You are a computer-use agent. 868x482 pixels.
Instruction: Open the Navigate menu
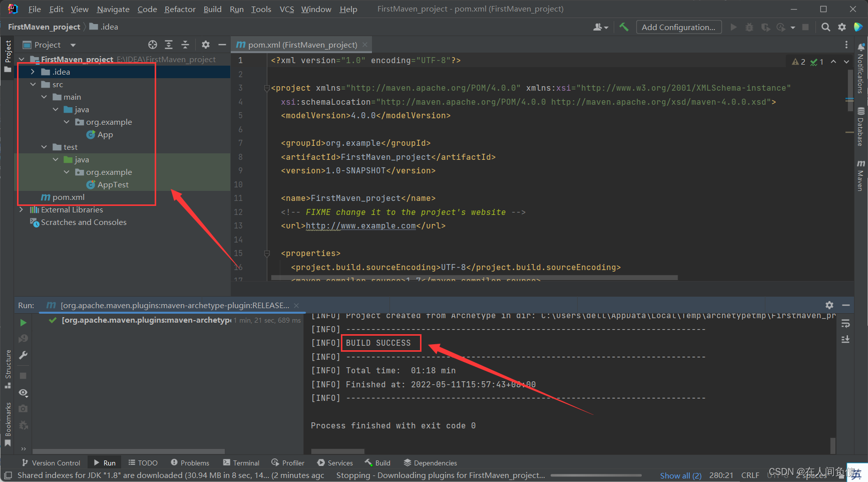coord(113,9)
